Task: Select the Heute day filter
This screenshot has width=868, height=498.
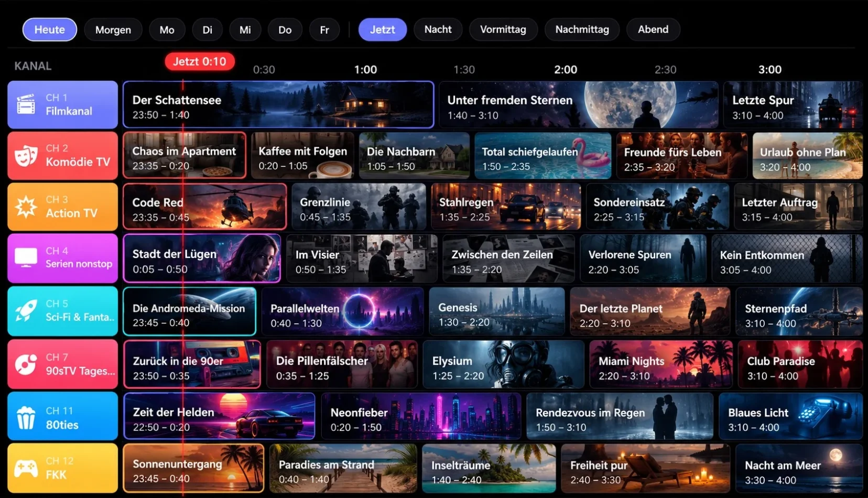Action: click(x=50, y=29)
